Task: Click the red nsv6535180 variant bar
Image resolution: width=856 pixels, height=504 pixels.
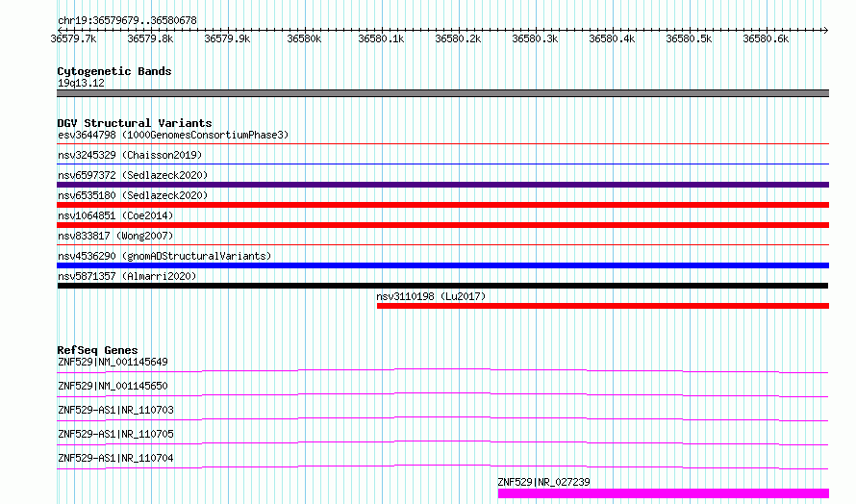Action: pos(442,205)
